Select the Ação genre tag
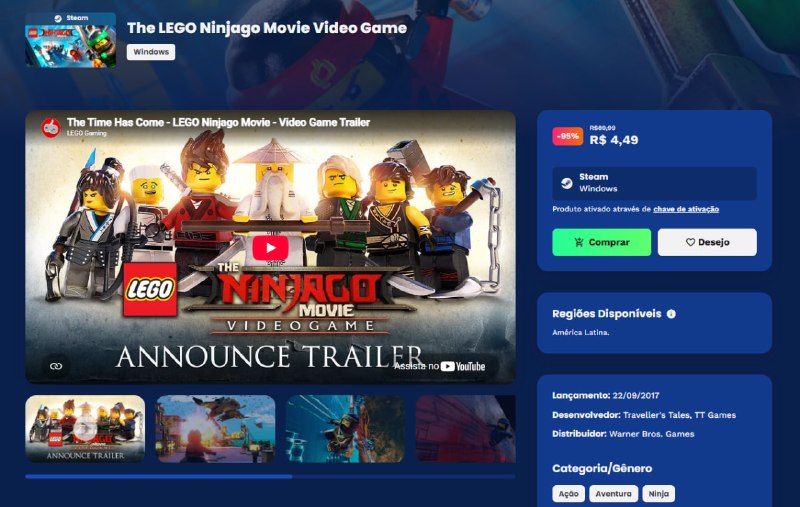 tap(568, 493)
